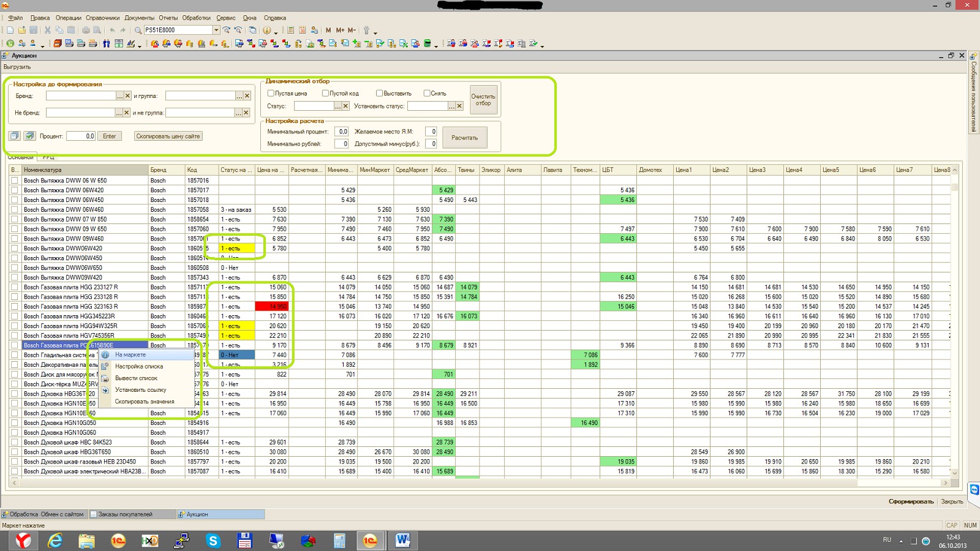Click the 'Скопировать цену сайте' button
The image size is (980, 551).
click(168, 136)
